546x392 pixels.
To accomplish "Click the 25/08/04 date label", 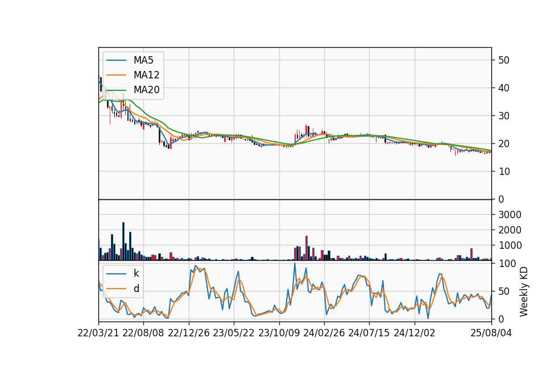I will pos(491,333).
